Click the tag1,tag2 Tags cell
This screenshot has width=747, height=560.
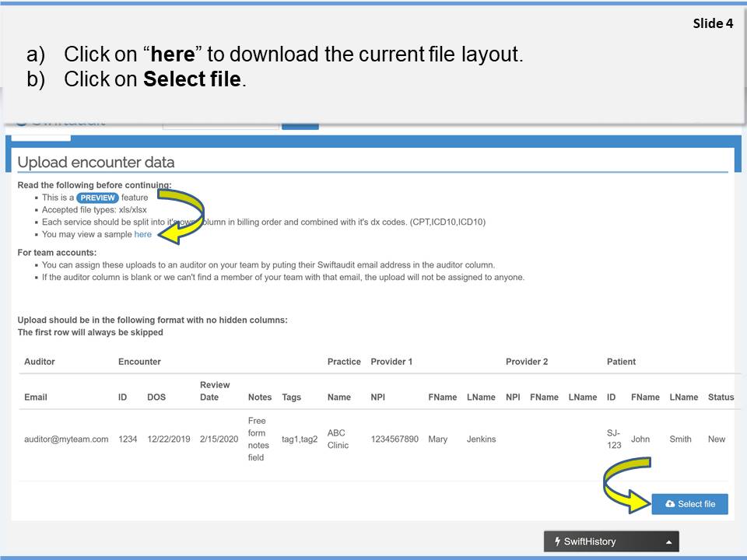300,439
